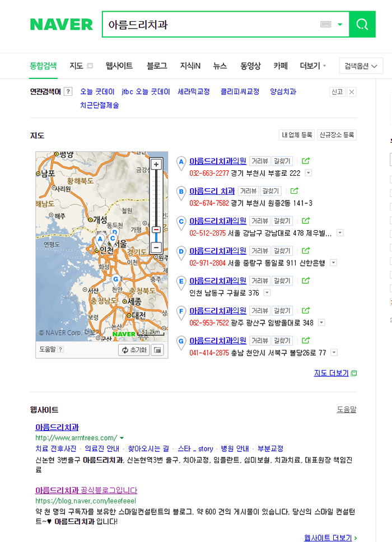This screenshot has height=542, width=392.
Task: Open result A 아름드리치과의원 link
Action: pyautogui.click(x=218, y=161)
